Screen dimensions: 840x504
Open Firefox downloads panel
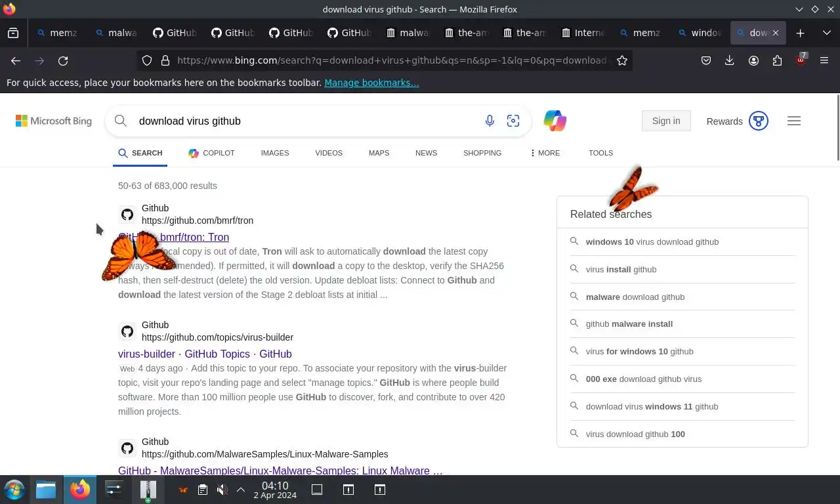729,60
